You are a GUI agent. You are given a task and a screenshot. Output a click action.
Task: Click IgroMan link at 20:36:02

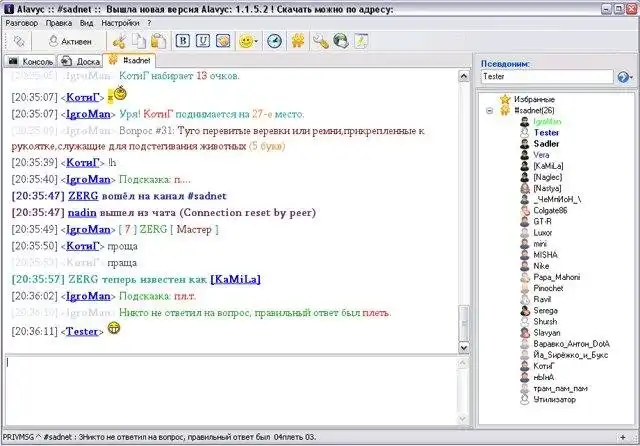coord(88,296)
